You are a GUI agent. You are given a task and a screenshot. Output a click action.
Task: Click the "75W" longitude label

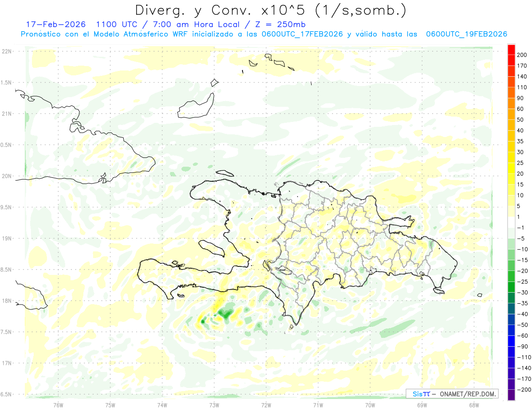pyautogui.click(x=110, y=405)
